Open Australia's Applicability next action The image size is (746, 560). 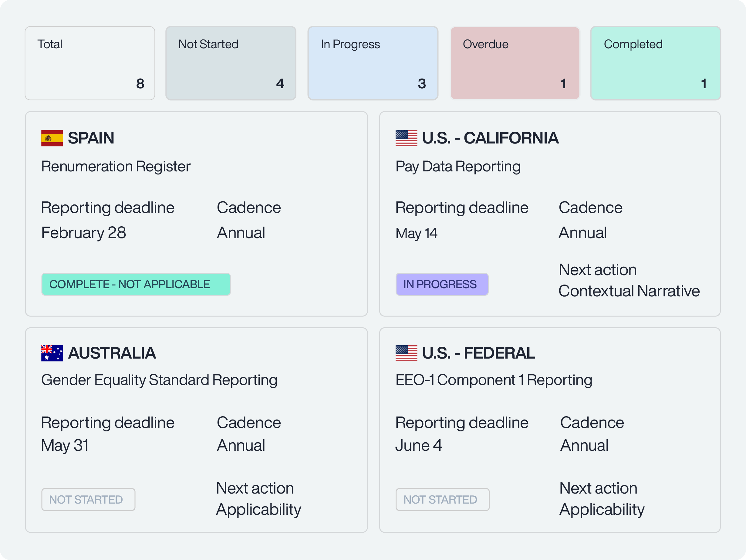point(258,509)
